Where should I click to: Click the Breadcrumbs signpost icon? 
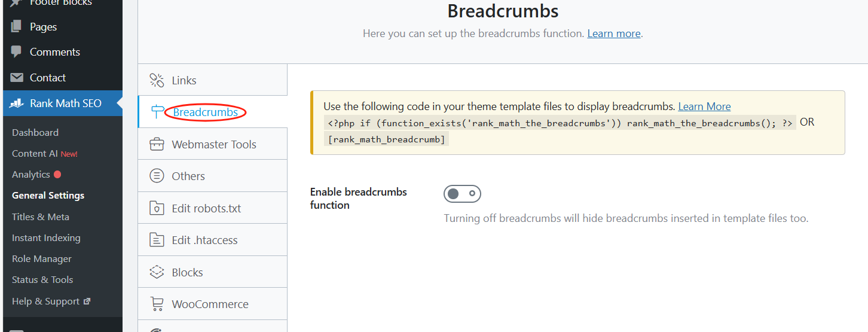[x=157, y=112]
